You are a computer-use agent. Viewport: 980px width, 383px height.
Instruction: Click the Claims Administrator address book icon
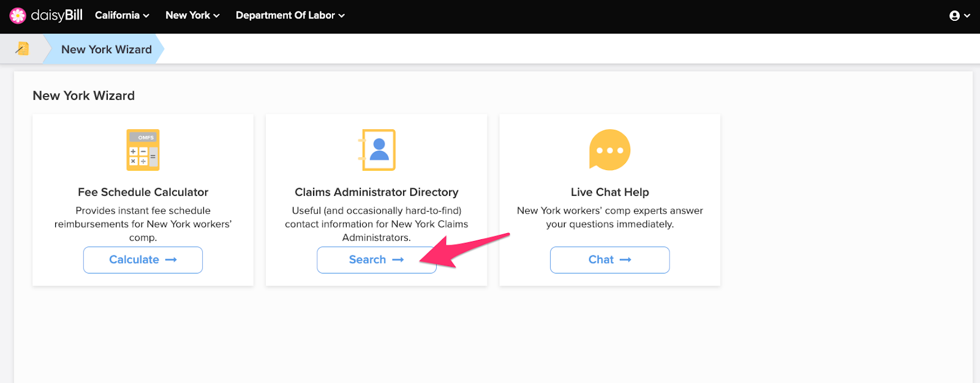[x=377, y=150]
